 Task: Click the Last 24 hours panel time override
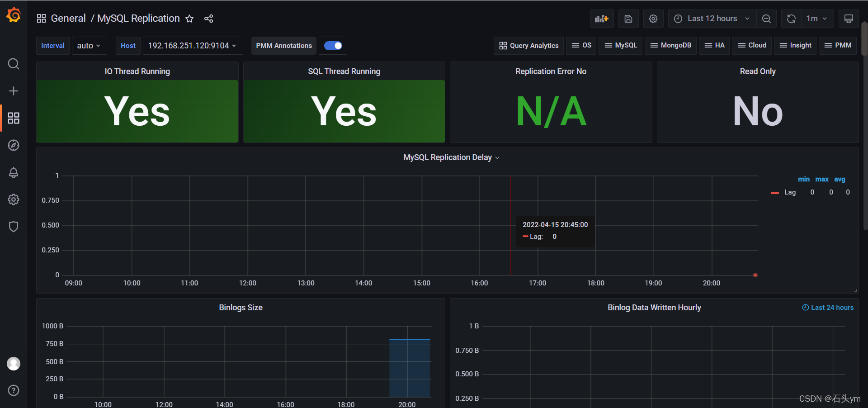[828, 308]
